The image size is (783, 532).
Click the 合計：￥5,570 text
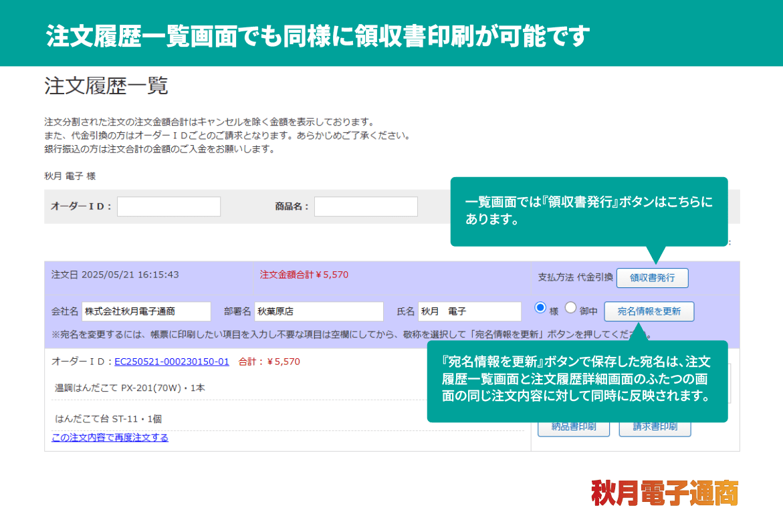click(269, 362)
